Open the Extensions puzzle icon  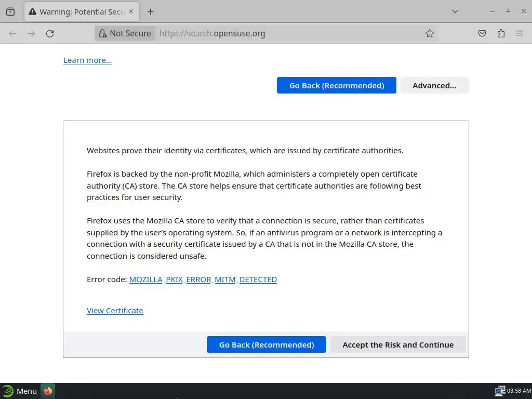tap(501, 33)
